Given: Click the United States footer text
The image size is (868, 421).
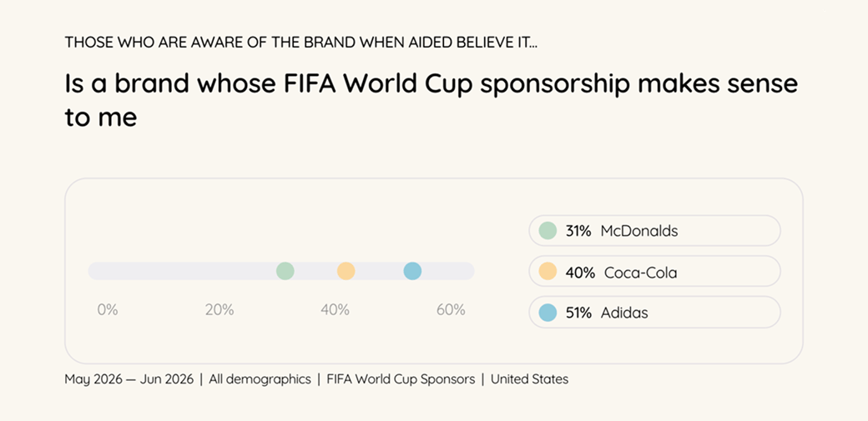Looking at the screenshot, I should point(529,379).
